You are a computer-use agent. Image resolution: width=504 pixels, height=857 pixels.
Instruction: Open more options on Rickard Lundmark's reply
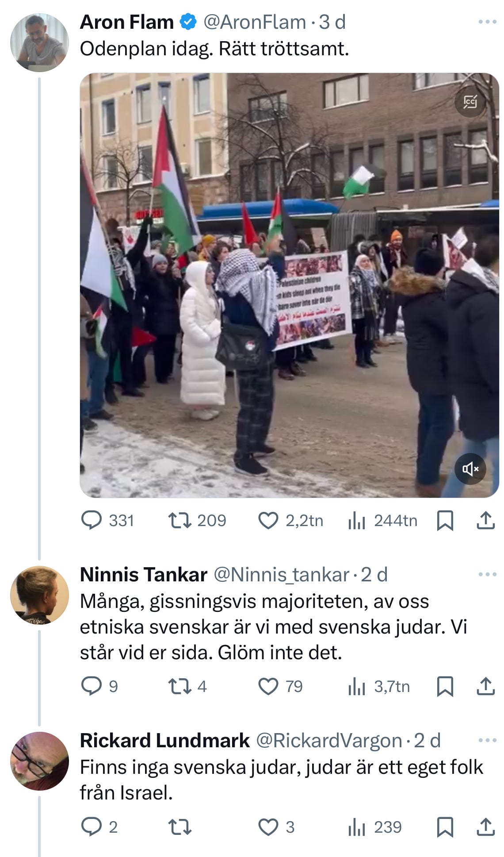[488, 740]
